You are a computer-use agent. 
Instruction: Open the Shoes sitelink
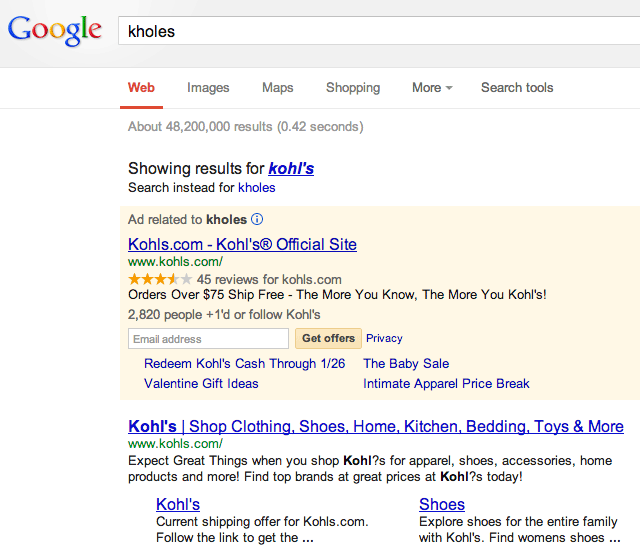[x=442, y=504]
